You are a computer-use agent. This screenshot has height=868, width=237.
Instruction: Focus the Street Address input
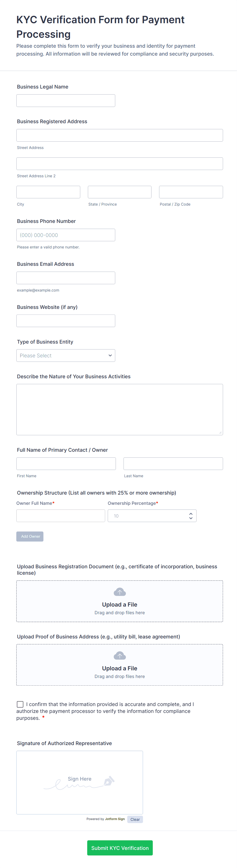point(120,135)
